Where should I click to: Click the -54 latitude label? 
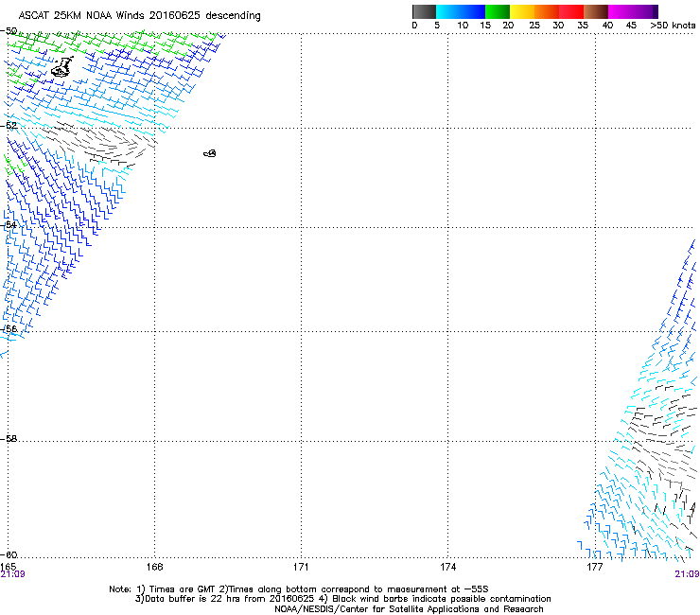click(x=9, y=224)
